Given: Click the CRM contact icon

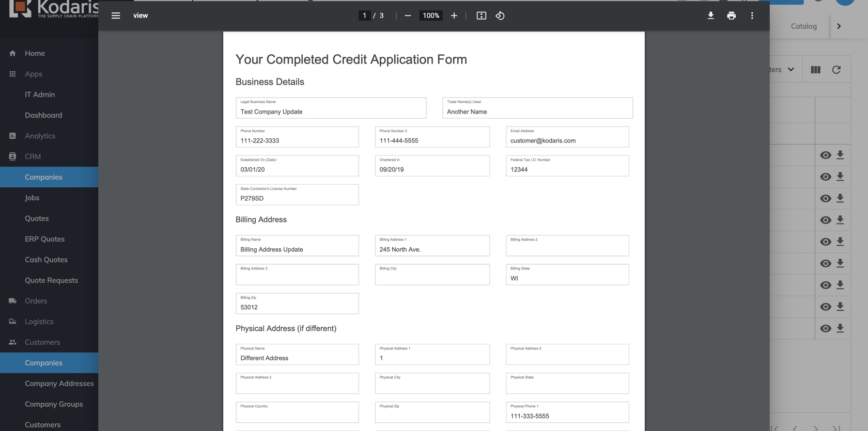Looking at the screenshot, I should (12, 156).
